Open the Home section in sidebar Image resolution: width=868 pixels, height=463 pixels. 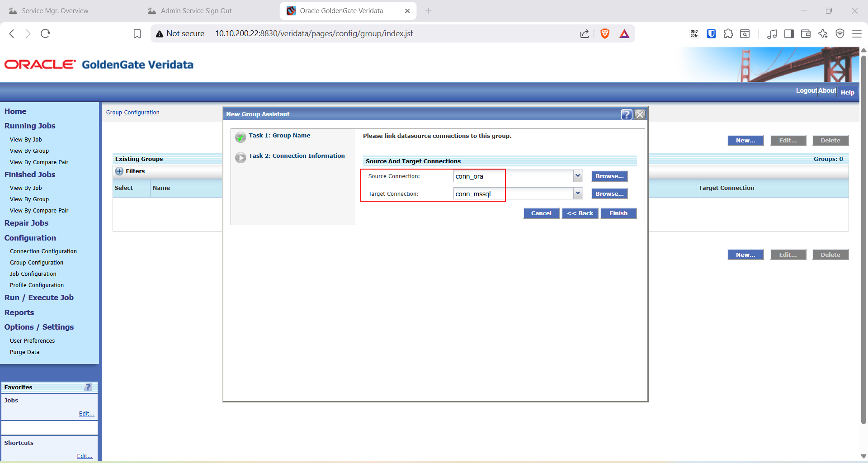(x=15, y=111)
